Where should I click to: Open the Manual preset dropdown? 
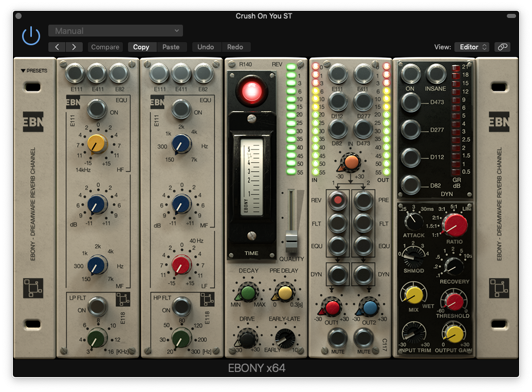[x=115, y=31]
